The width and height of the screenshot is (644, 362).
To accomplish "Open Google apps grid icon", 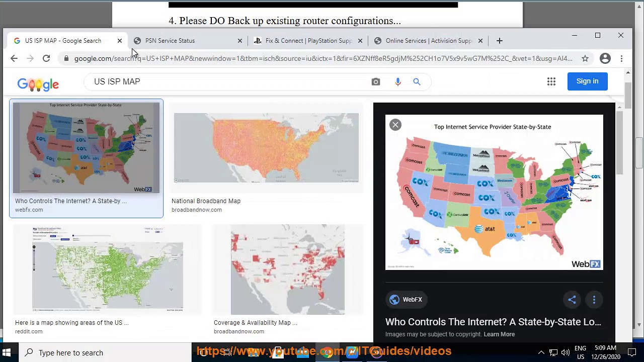I will click(551, 81).
